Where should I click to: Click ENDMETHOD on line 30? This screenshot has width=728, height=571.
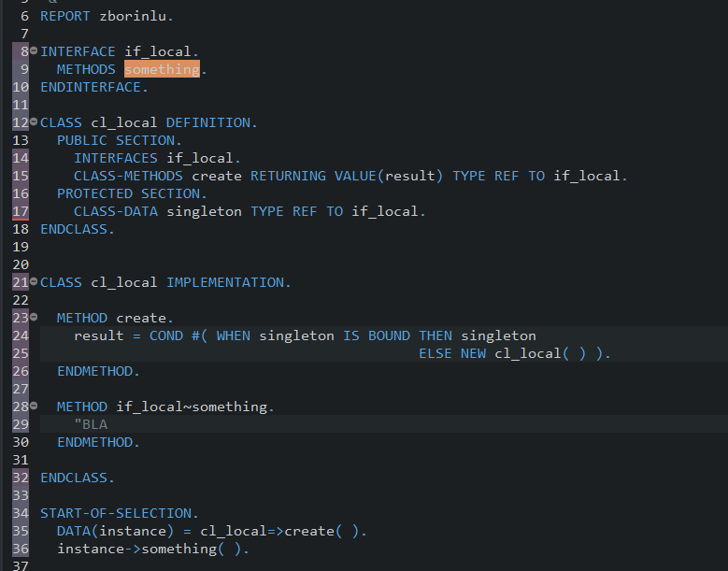95,442
